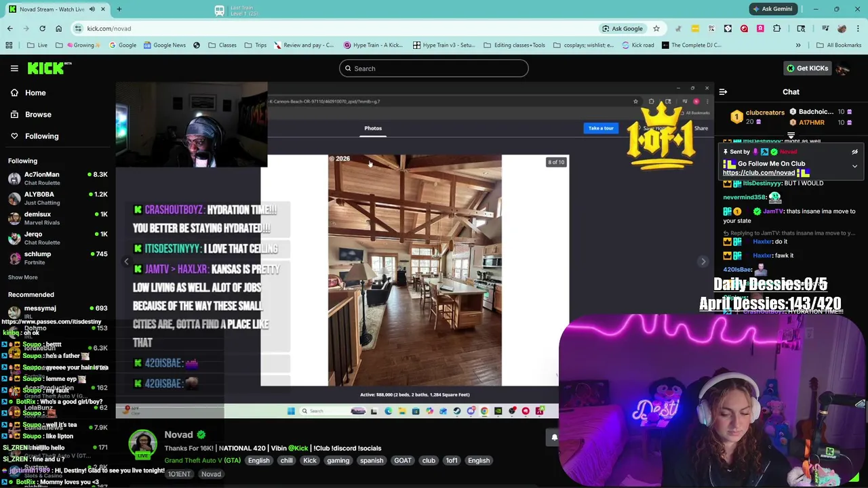The height and width of the screenshot is (488, 868).
Task: Open the Chrome three-dot menu
Action: (858, 28)
